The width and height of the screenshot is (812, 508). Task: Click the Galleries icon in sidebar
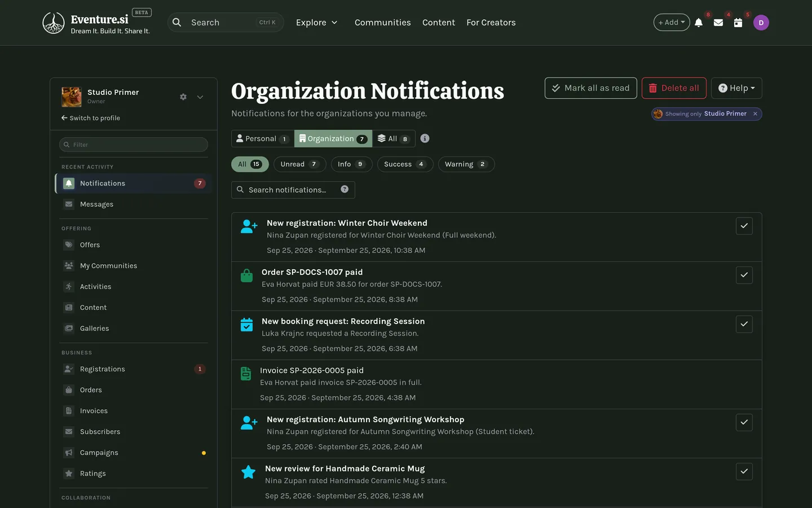click(x=69, y=329)
